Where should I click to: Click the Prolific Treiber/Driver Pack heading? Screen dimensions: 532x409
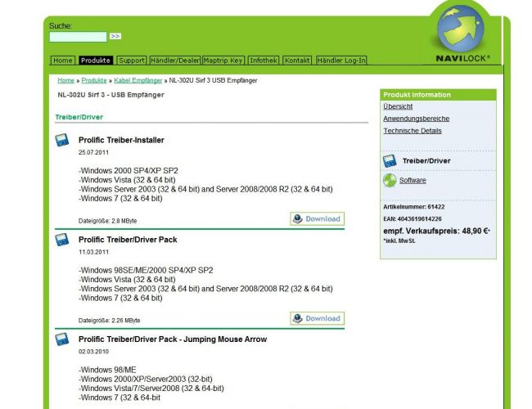pos(128,240)
